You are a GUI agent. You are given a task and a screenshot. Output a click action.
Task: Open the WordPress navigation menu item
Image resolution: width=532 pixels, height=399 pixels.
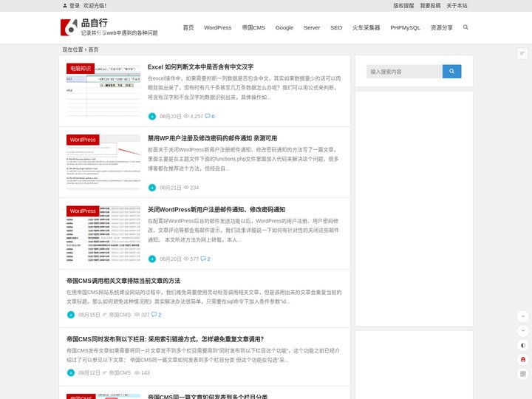pyautogui.click(x=217, y=27)
